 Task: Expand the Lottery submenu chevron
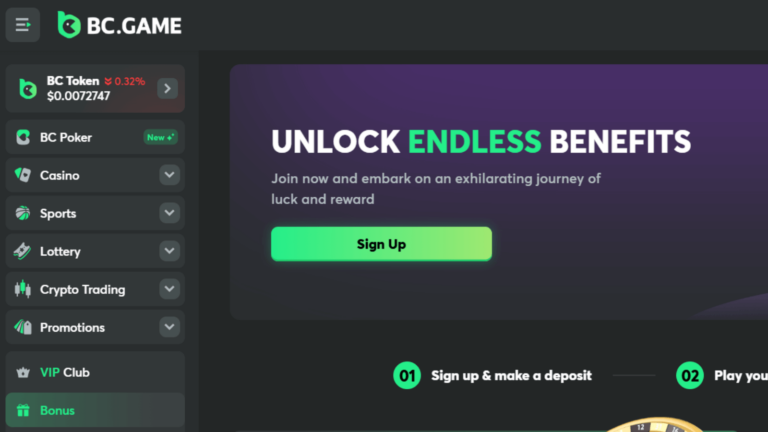[169, 251]
